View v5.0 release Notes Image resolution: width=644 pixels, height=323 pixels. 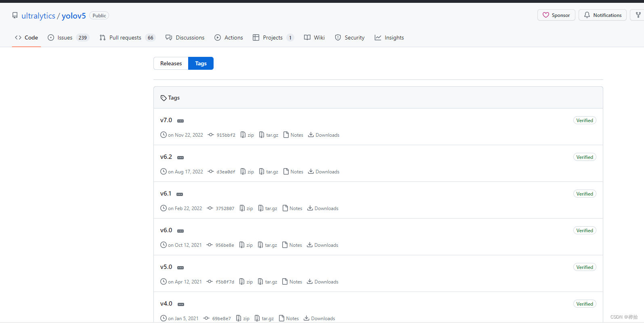(292, 282)
